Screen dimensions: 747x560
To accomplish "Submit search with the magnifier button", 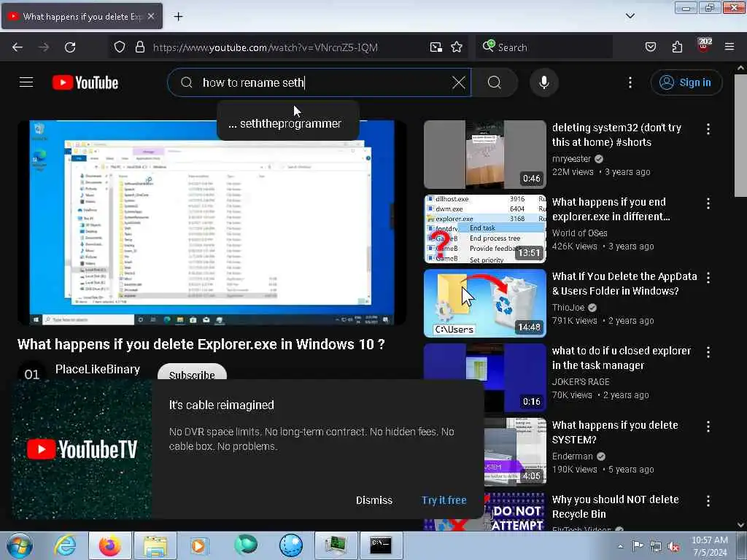I will pos(495,82).
